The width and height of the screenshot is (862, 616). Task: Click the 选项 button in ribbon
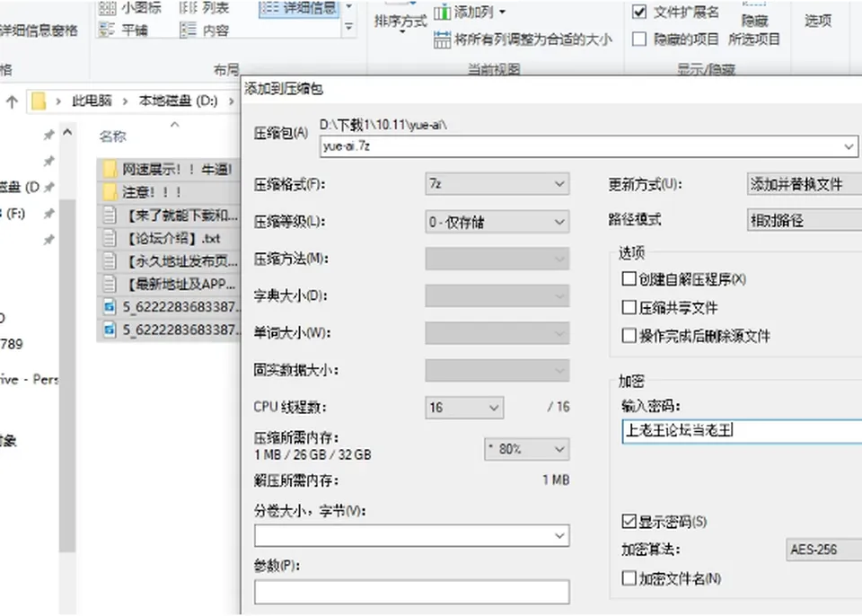818,21
